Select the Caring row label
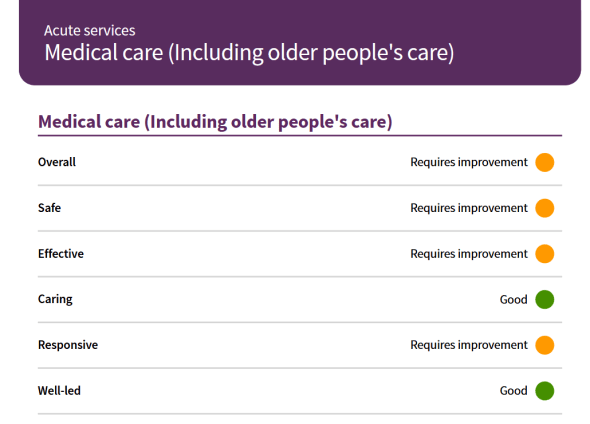 point(55,299)
